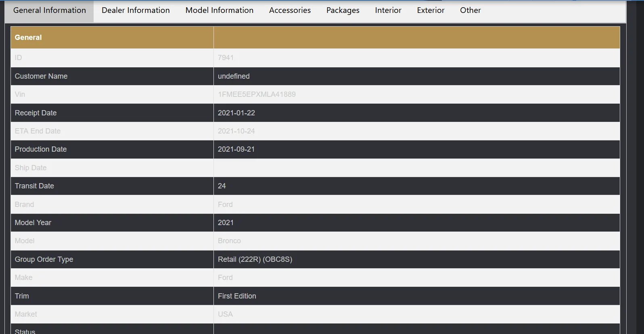The width and height of the screenshot is (644, 334).
Task: Select the Accessories tab
Action: click(x=290, y=10)
